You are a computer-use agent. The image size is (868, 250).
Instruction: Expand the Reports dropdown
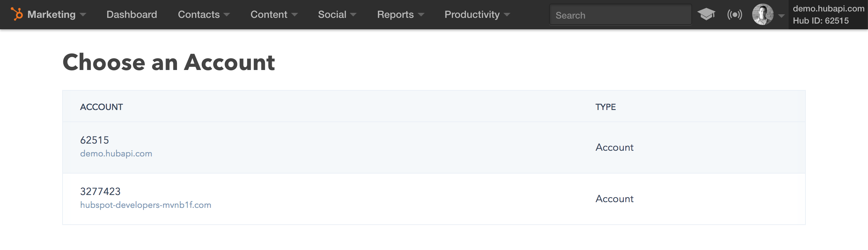(395, 14)
